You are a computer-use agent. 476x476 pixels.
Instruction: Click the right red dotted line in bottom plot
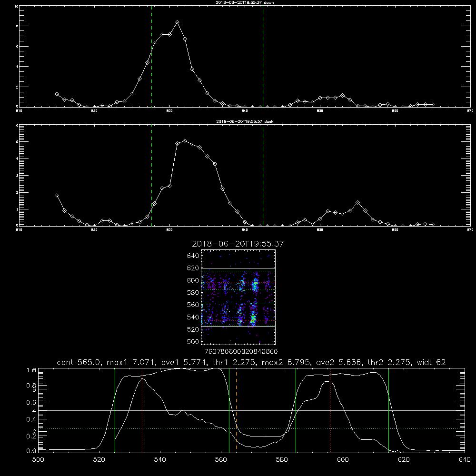point(330,410)
